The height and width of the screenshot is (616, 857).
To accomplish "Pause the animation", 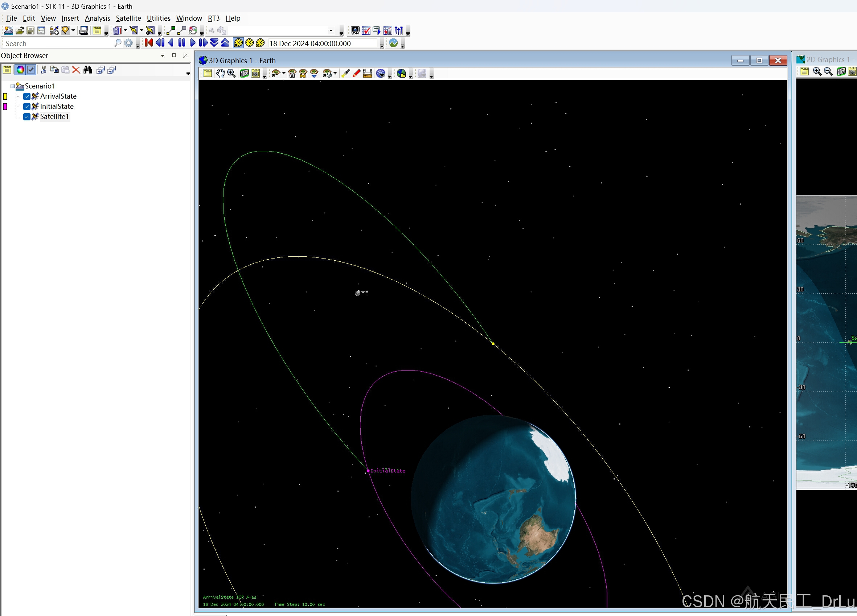I will 182,43.
